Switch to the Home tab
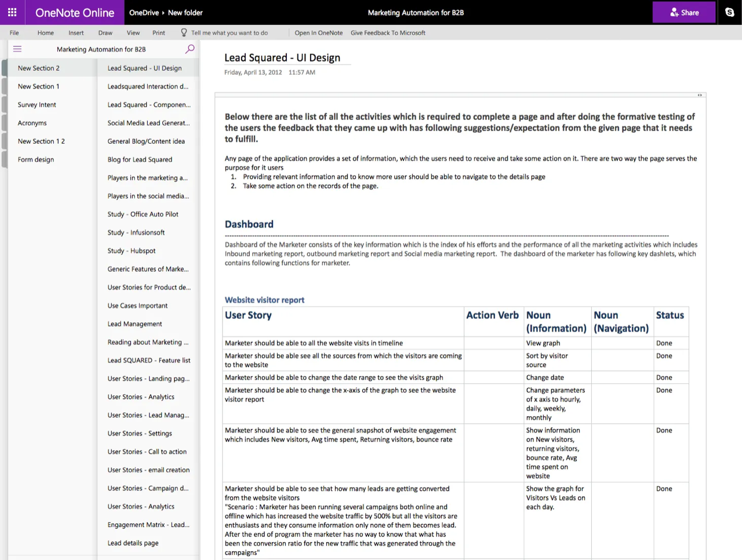Viewport: 742px width, 560px height. point(46,33)
